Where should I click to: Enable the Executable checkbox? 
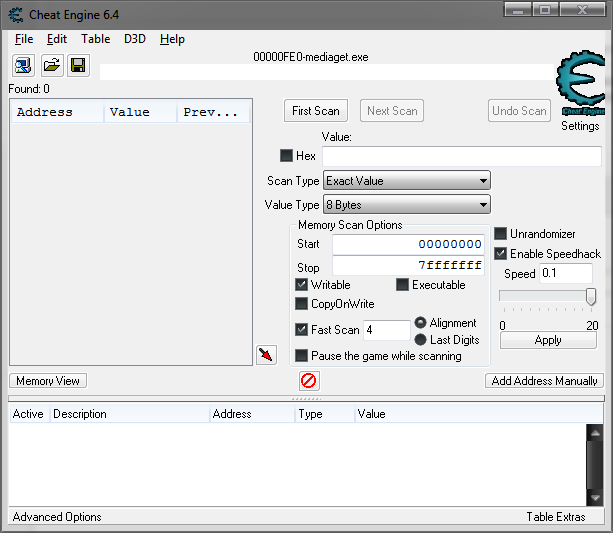click(x=402, y=284)
